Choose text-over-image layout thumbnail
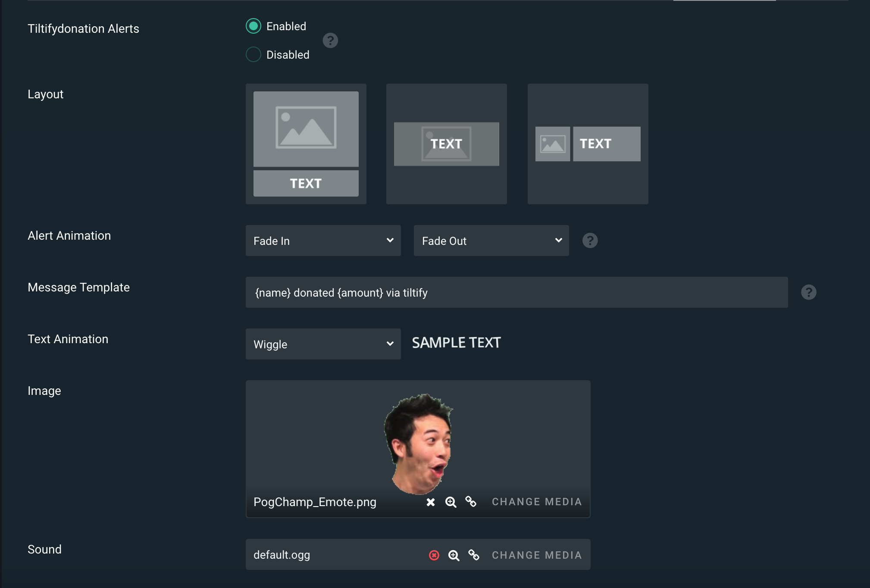 click(447, 144)
